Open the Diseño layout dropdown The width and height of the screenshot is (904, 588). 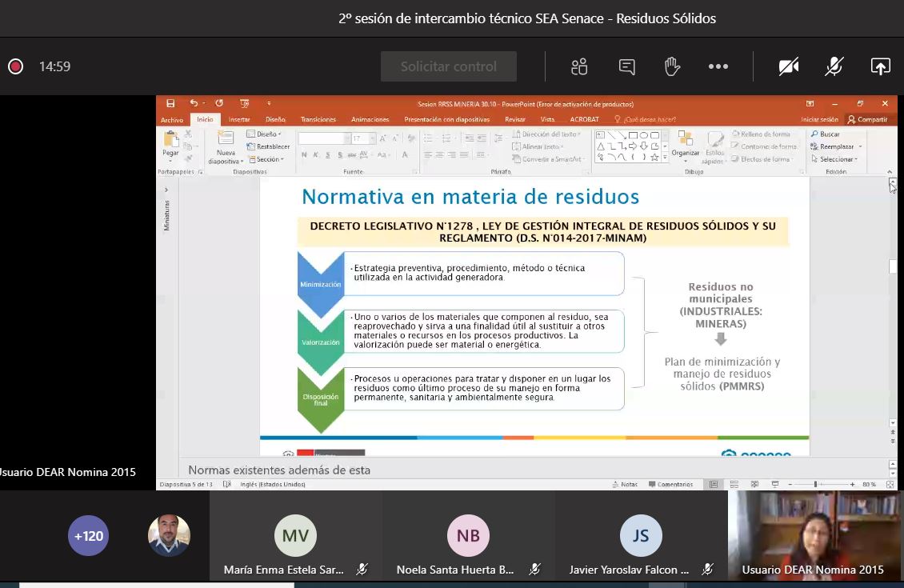point(265,134)
